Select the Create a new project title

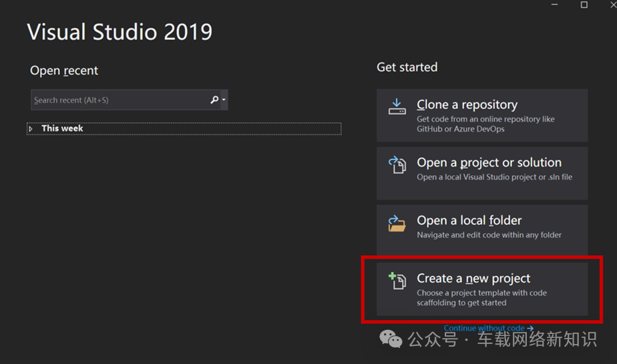[473, 279]
